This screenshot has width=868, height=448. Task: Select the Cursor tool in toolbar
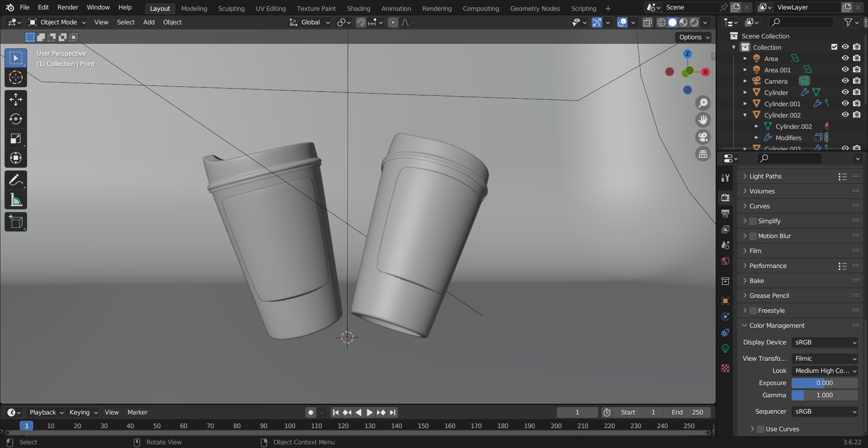(16, 78)
